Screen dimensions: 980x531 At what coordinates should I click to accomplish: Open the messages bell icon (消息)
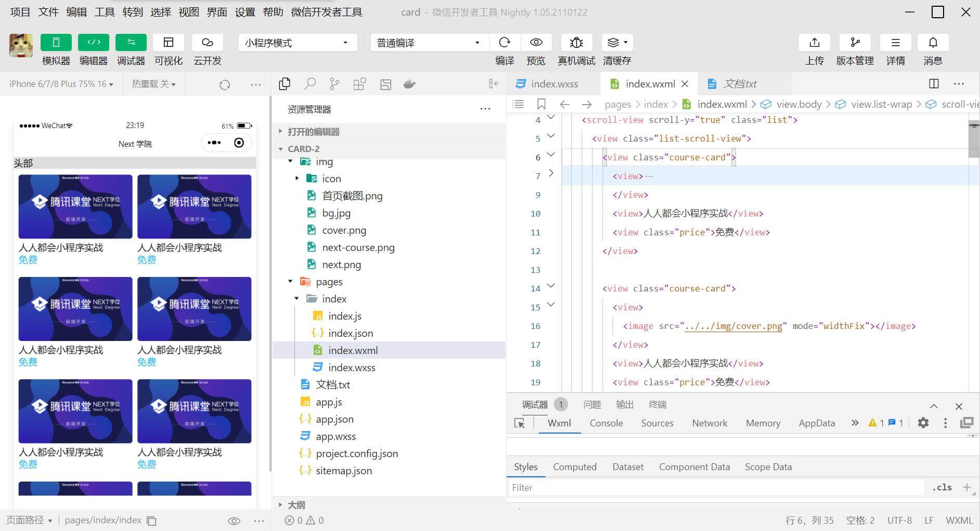[x=933, y=42]
